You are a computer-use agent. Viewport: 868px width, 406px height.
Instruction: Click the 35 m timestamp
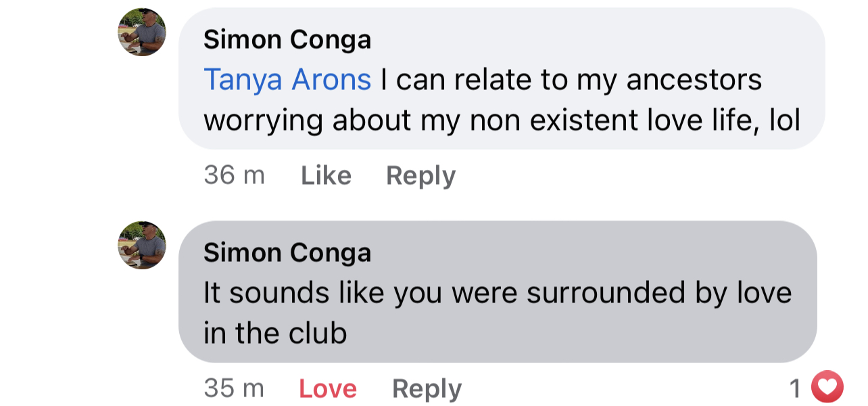(234, 389)
